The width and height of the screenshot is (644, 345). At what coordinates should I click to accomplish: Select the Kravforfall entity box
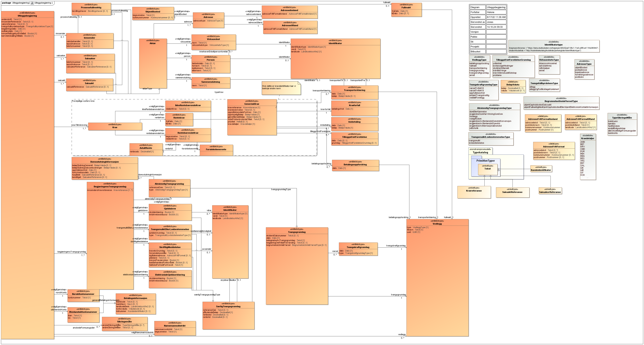[354, 108]
